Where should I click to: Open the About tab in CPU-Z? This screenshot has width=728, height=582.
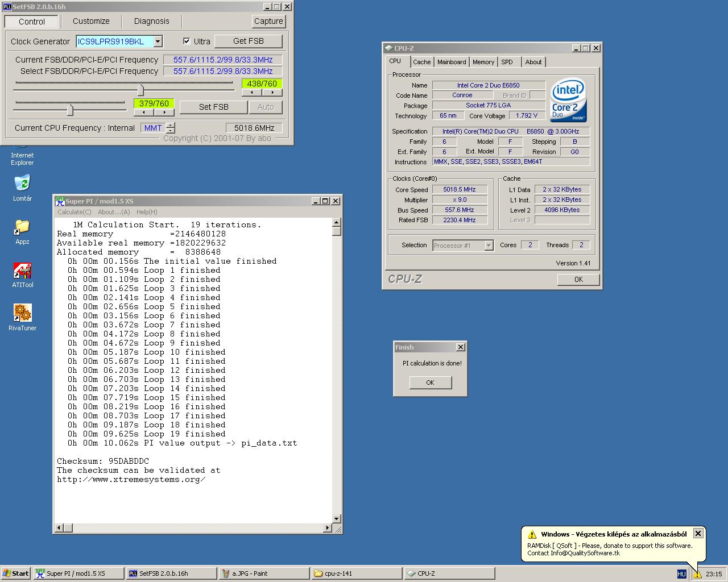533,62
